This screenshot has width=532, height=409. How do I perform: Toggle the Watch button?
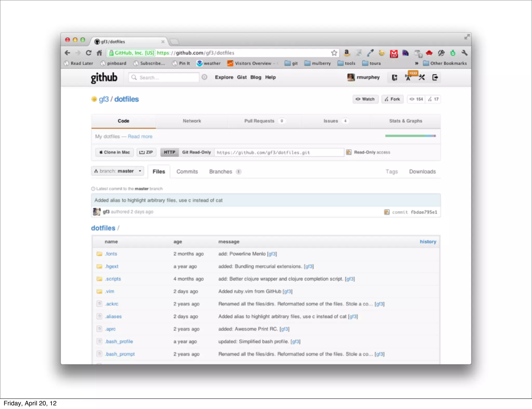pos(365,99)
